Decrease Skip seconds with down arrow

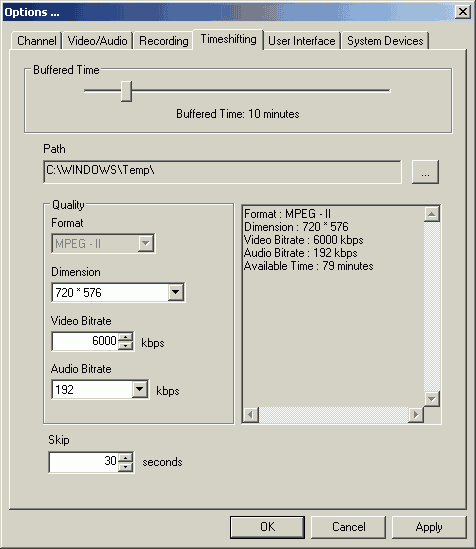pos(126,467)
